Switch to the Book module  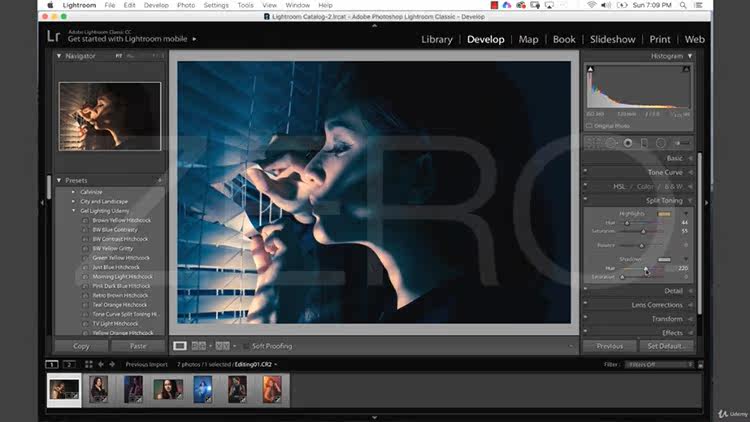tap(564, 39)
